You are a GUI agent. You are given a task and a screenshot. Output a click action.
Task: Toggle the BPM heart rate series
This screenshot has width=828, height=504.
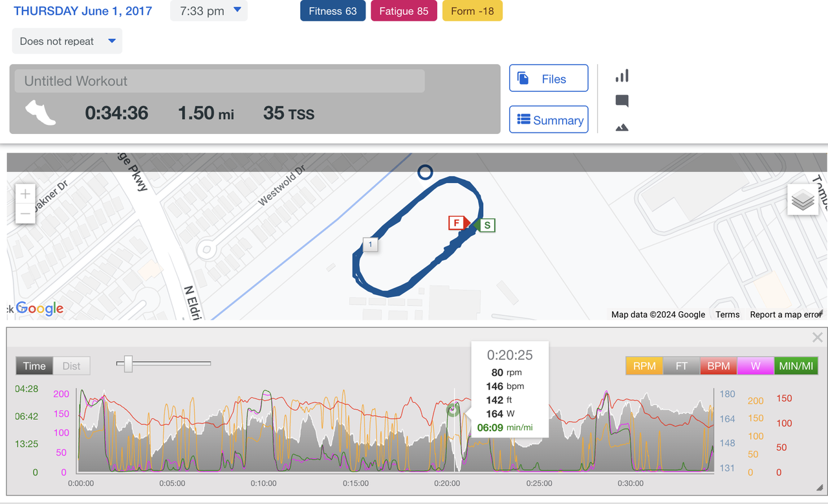pos(718,366)
